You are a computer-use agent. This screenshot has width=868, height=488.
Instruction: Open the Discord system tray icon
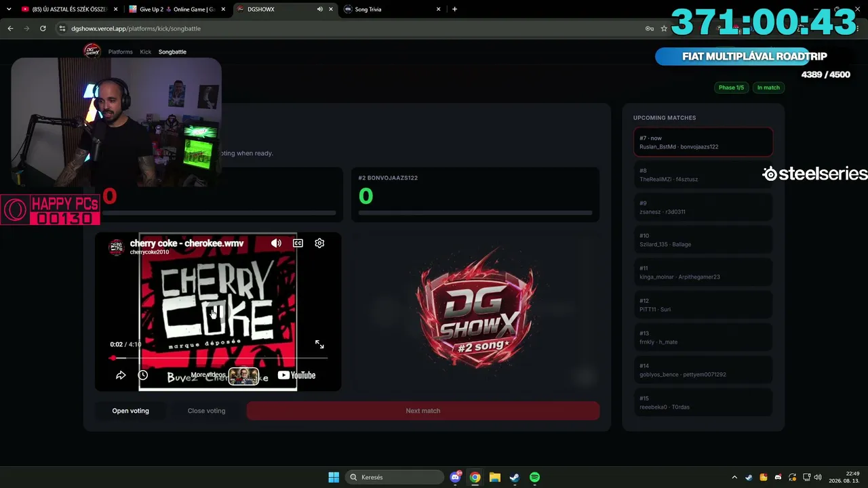778,477
